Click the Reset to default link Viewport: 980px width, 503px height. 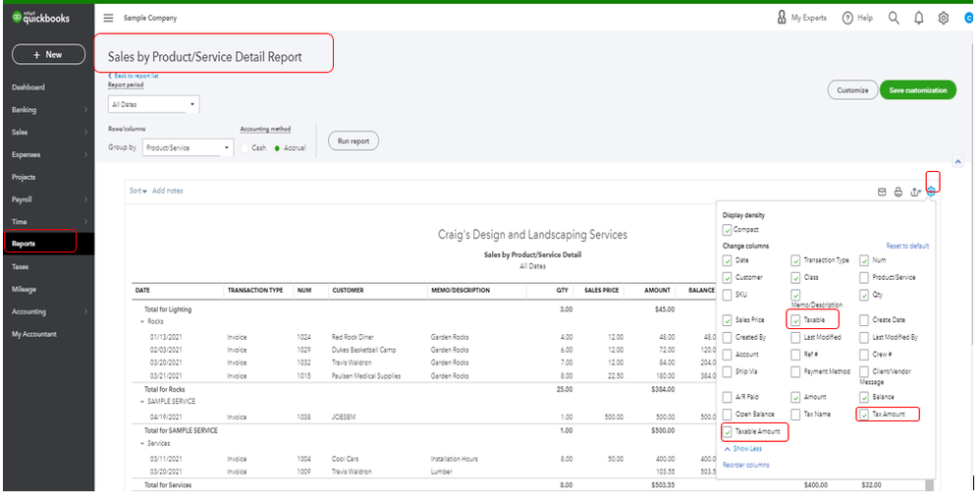[x=906, y=246]
